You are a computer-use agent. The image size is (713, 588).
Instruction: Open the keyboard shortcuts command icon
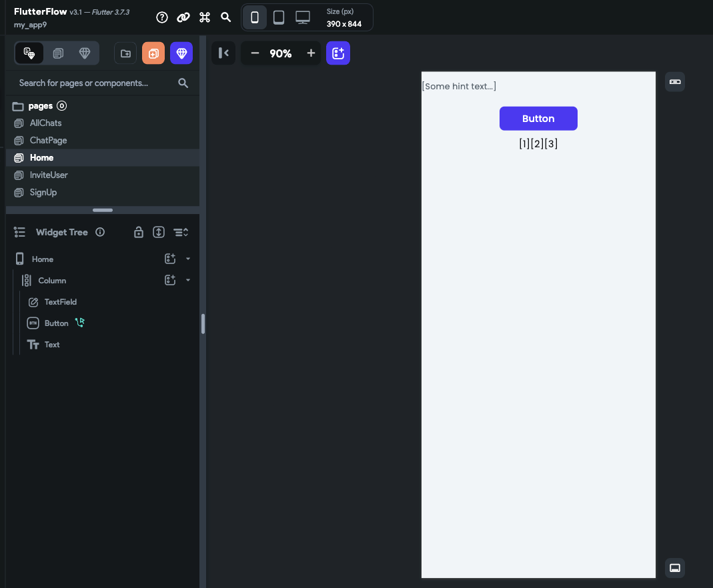point(205,17)
